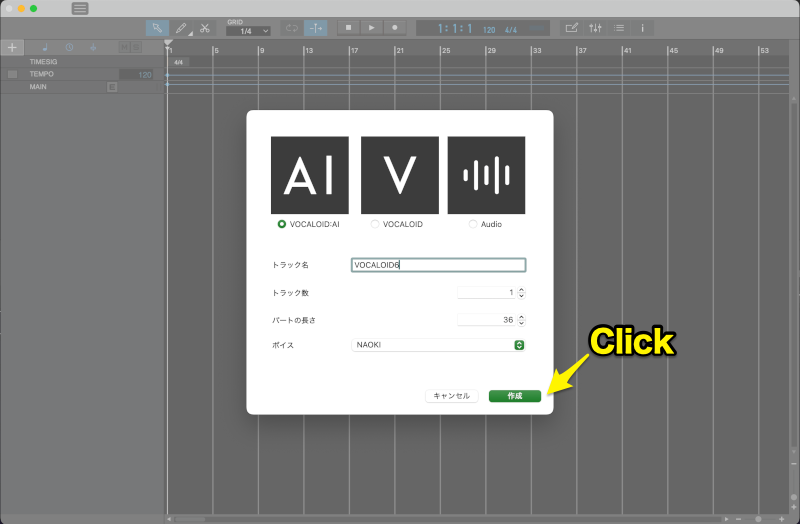Click the 4/4 signature in transport display
This screenshot has height=524, width=800.
[511, 30]
